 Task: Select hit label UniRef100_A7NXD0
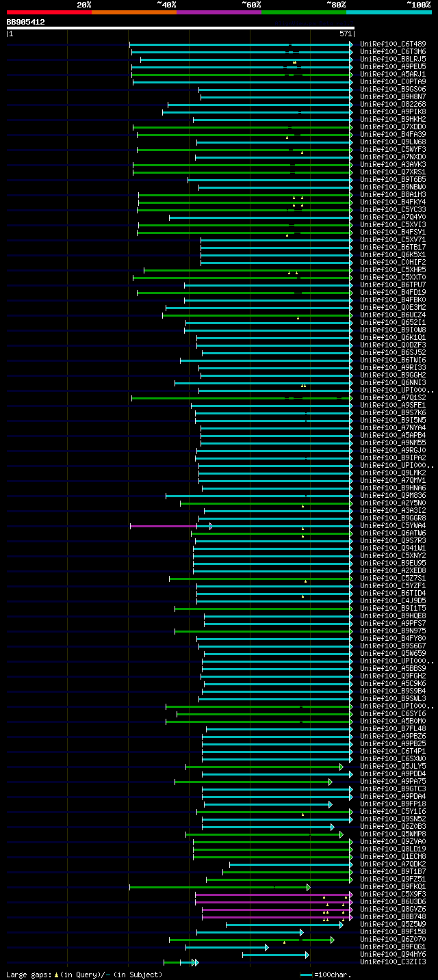393,157
